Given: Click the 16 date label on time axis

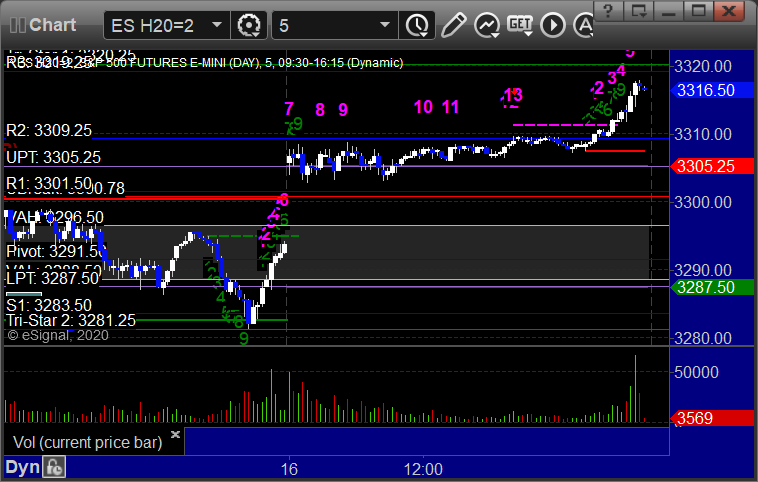Looking at the screenshot, I should [289, 469].
